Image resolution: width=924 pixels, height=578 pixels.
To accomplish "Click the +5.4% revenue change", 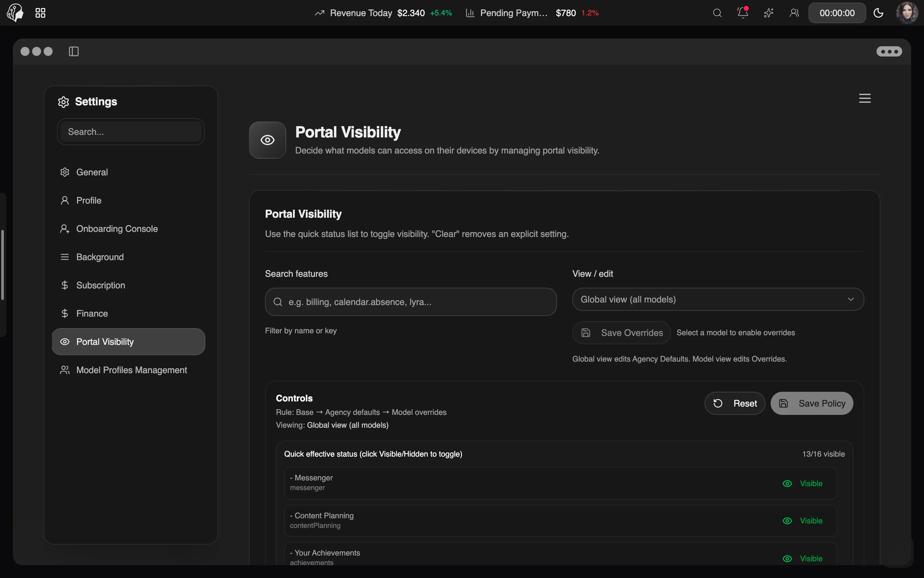I will 441,13.
